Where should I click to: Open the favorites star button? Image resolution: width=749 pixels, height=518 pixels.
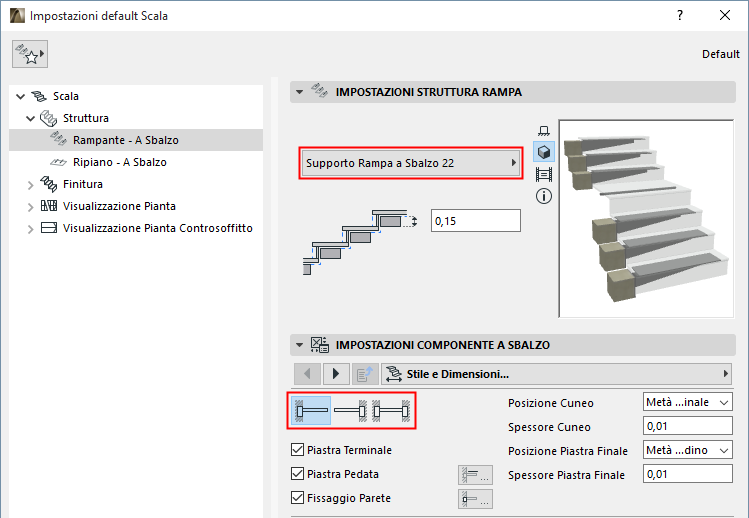30,54
